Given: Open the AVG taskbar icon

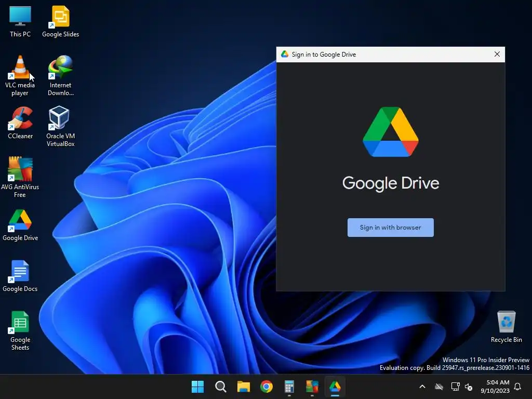Looking at the screenshot, I should [312, 387].
